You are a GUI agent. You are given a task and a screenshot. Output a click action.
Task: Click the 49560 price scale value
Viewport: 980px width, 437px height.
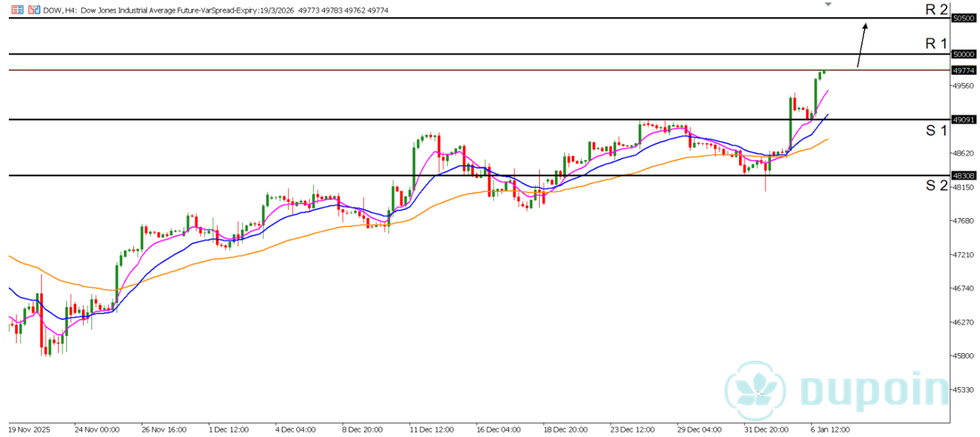point(963,86)
